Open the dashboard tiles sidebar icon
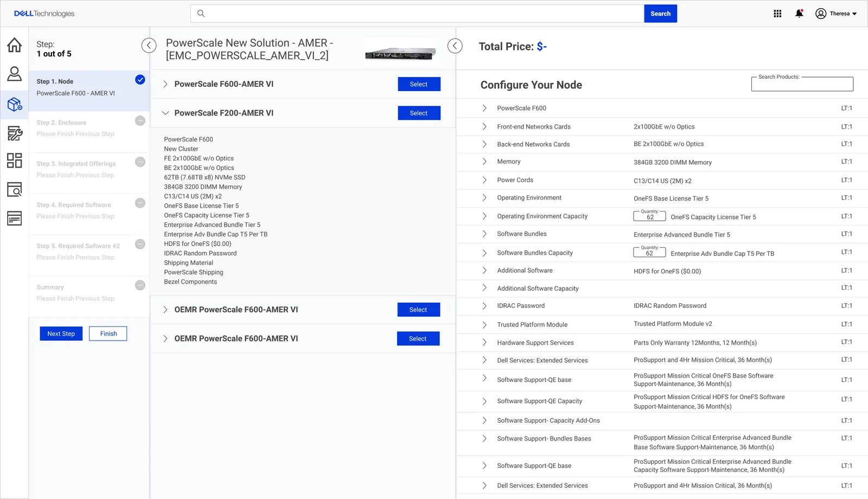The image size is (868, 499). [x=15, y=161]
